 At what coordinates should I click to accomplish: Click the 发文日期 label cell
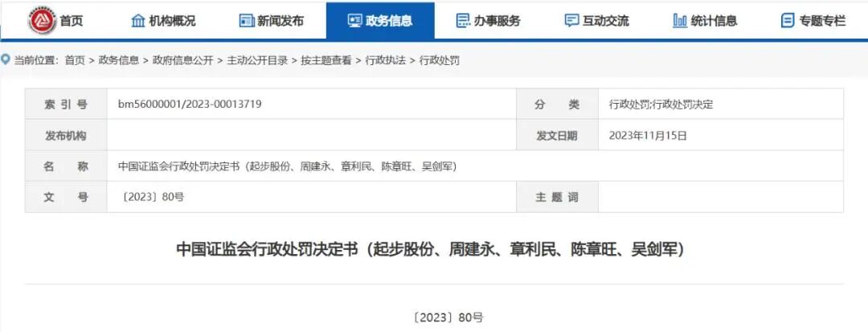[557, 135]
